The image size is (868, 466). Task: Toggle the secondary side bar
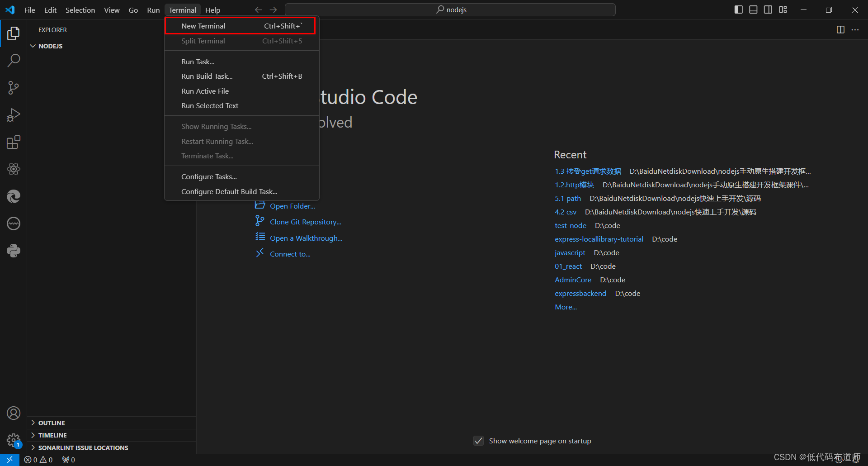coord(768,10)
